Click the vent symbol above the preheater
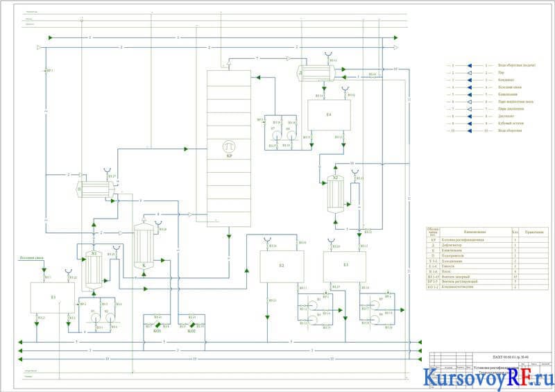This screenshot has width=555, height=392. coord(107,170)
